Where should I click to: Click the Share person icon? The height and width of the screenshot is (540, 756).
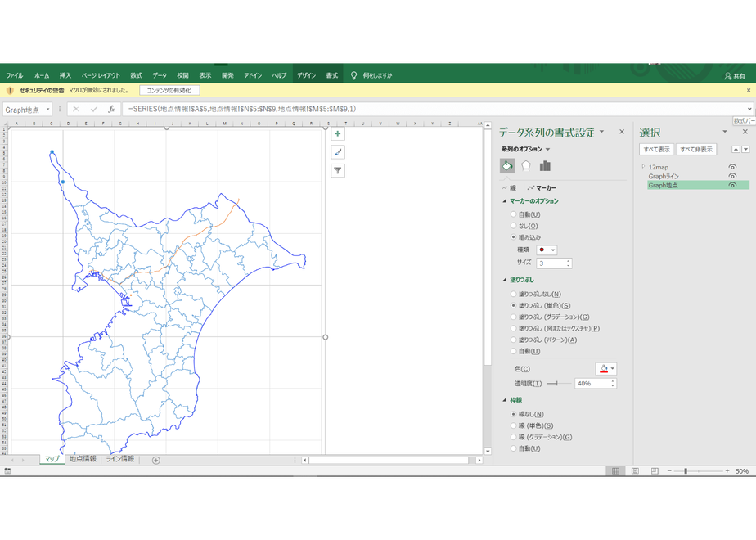727,76
